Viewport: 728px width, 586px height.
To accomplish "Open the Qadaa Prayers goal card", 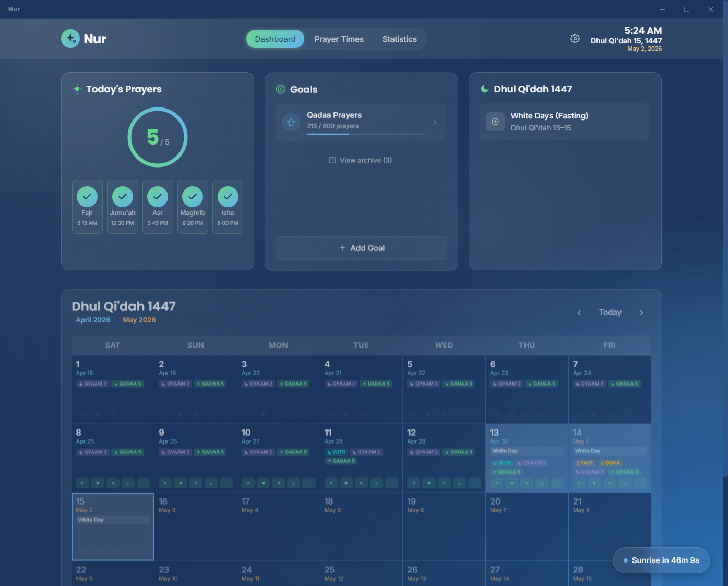I will 361,122.
